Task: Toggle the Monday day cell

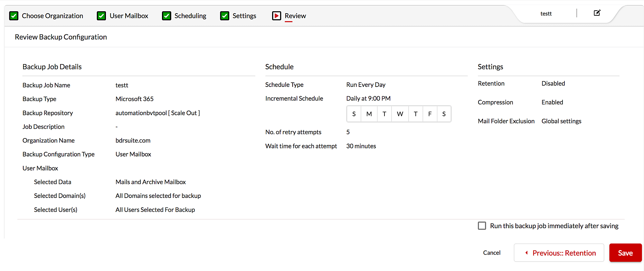Action: [x=369, y=114]
